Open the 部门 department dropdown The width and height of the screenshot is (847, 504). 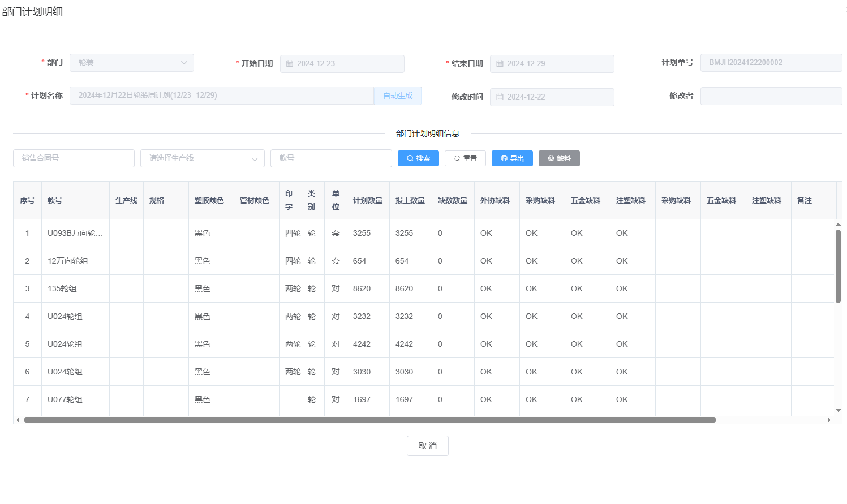[x=131, y=63]
